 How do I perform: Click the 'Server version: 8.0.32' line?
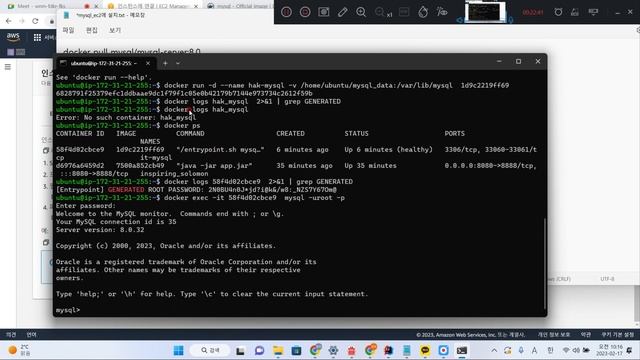click(100, 230)
